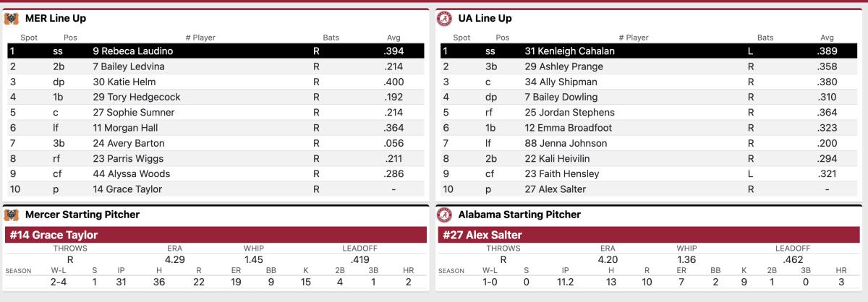Image resolution: width=868 pixels, height=302 pixels.
Task: Click the Alabama logo beside UA Line Up
Action: (x=445, y=19)
